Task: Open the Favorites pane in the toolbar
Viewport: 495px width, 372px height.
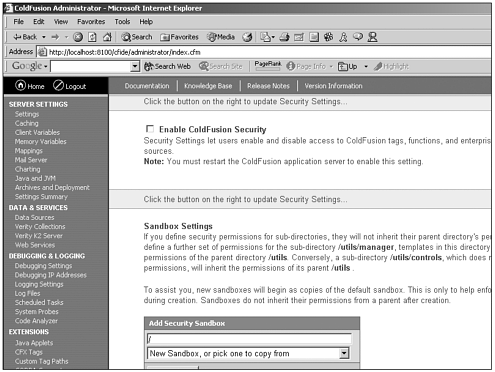Action: click(x=179, y=37)
